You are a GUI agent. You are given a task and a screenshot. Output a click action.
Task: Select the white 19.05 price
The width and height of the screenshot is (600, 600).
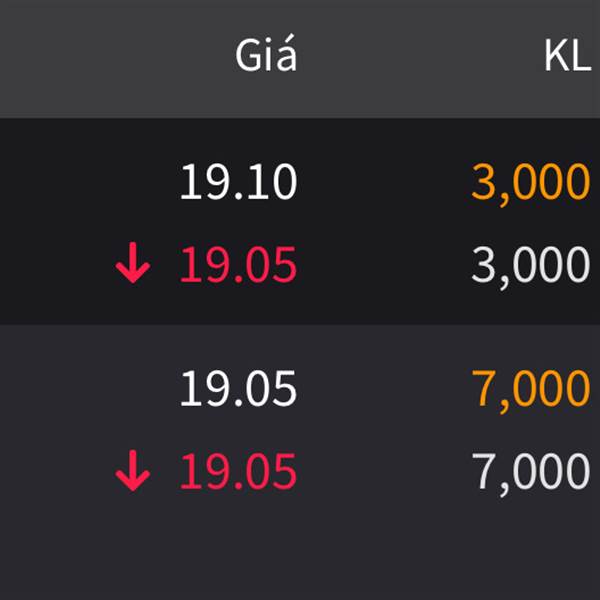[238, 388]
